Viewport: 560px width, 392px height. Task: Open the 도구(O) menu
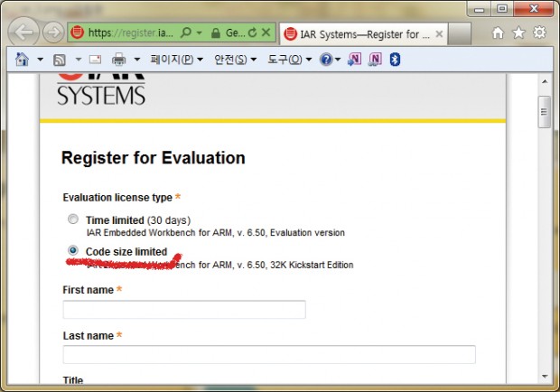[289, 60]
